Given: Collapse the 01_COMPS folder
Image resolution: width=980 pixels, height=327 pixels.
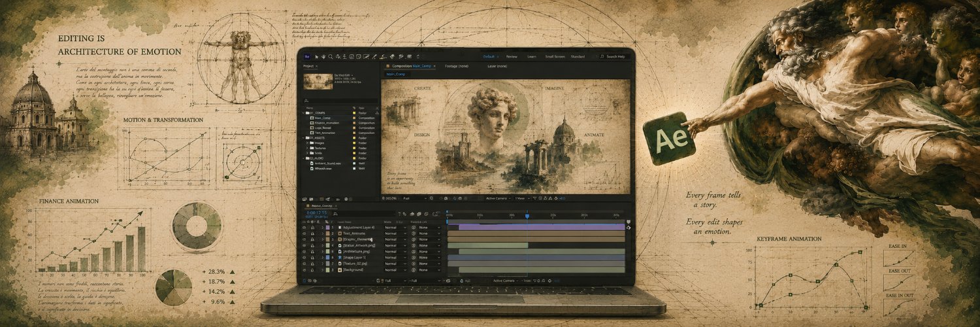Looking at the screenshot, I should click(303, 113).
